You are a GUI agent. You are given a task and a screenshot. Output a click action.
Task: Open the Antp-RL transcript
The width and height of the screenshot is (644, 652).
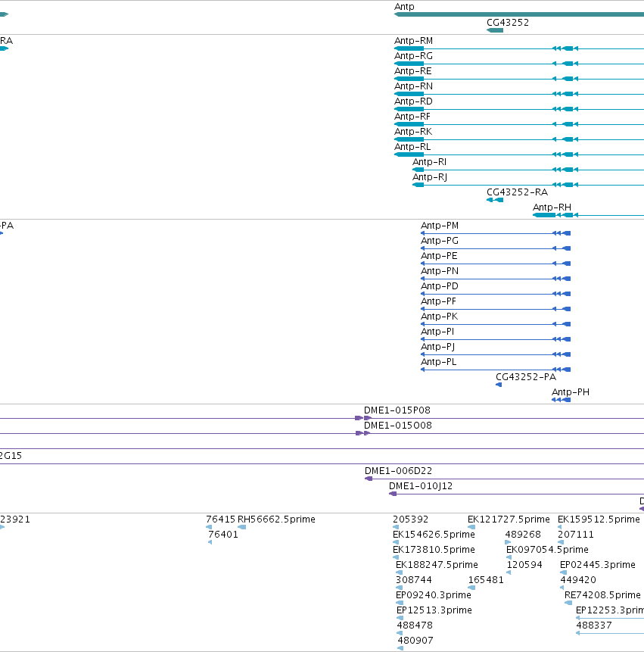pos(412,147)
